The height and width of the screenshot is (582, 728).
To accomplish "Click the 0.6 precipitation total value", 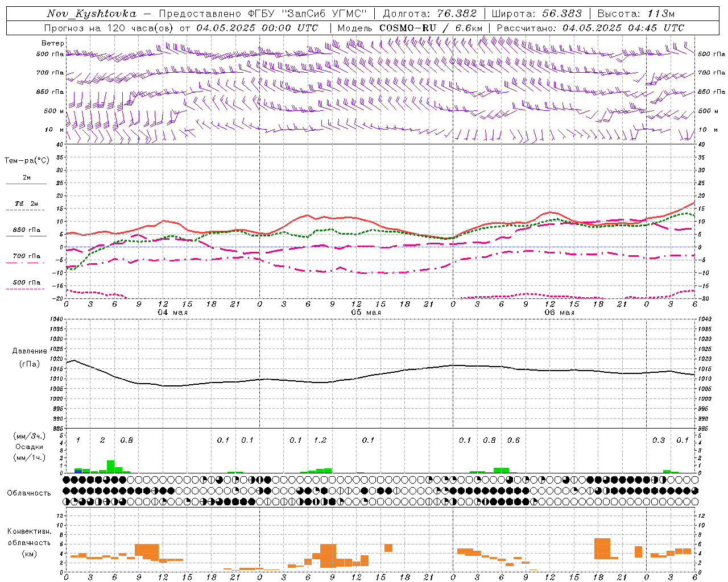I will 514,440.
